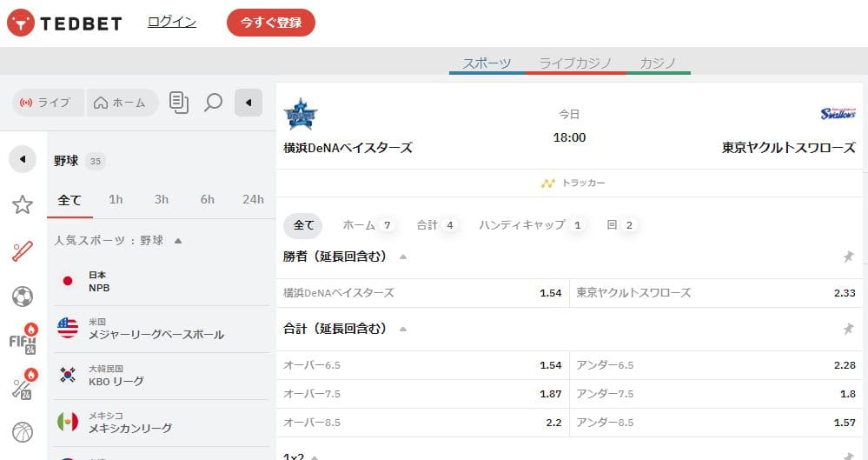Open Korea flag KBO リーグ
The image size is (868, 460).
(162, 376)
